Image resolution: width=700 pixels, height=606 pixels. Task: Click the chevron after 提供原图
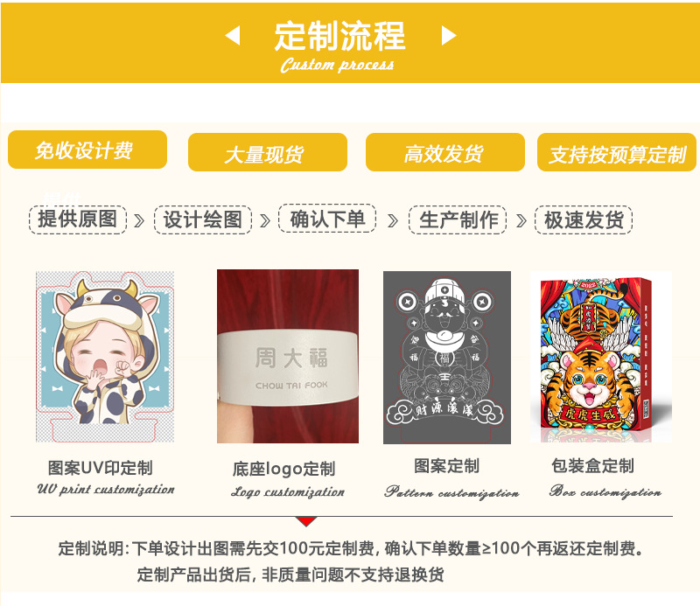(x=140, y=220)
